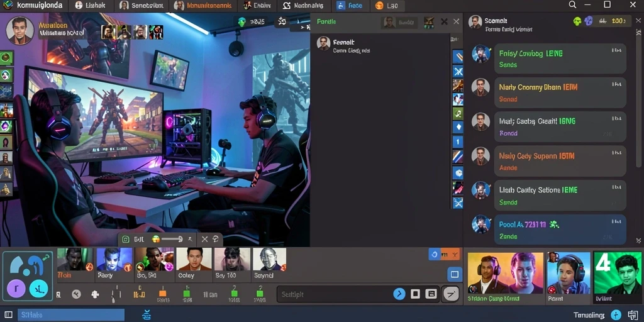Click the green Fondle header label
This screenshot has height=322, width=644.
point(326,21)
